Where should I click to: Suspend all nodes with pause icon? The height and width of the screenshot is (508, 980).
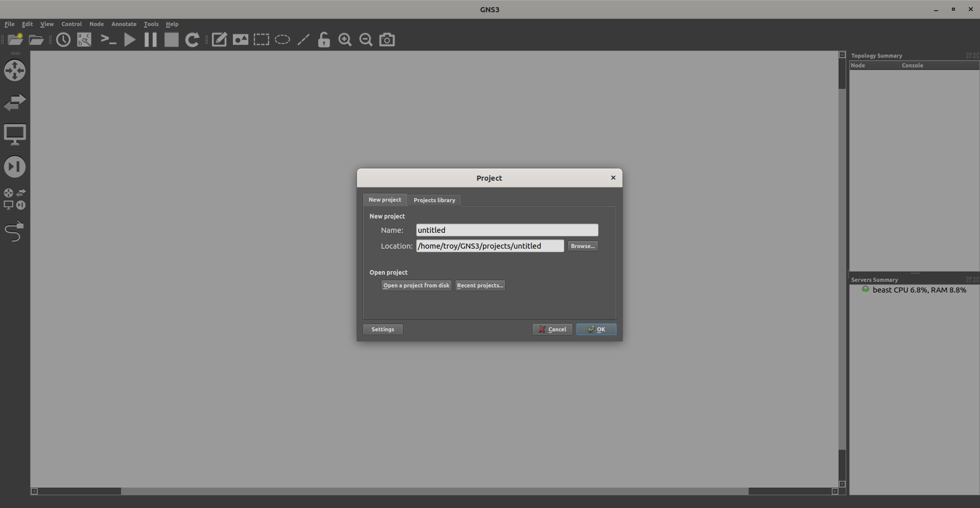click(151, 40)
